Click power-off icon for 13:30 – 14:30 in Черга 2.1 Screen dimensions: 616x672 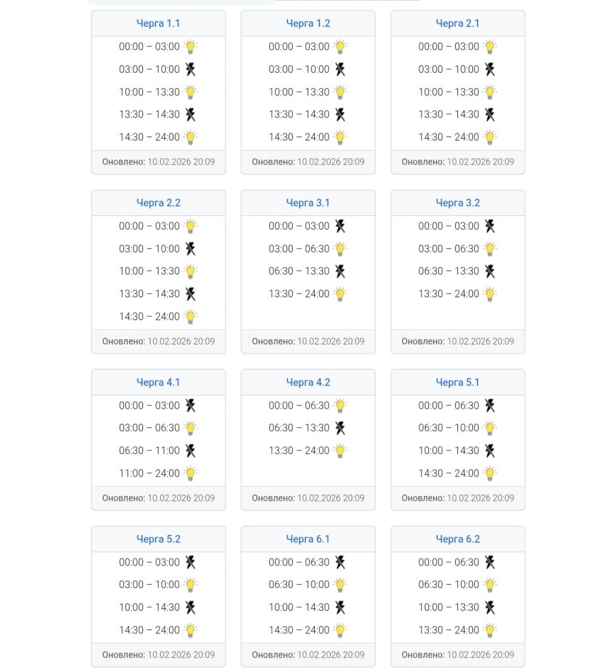coord(489,114)
